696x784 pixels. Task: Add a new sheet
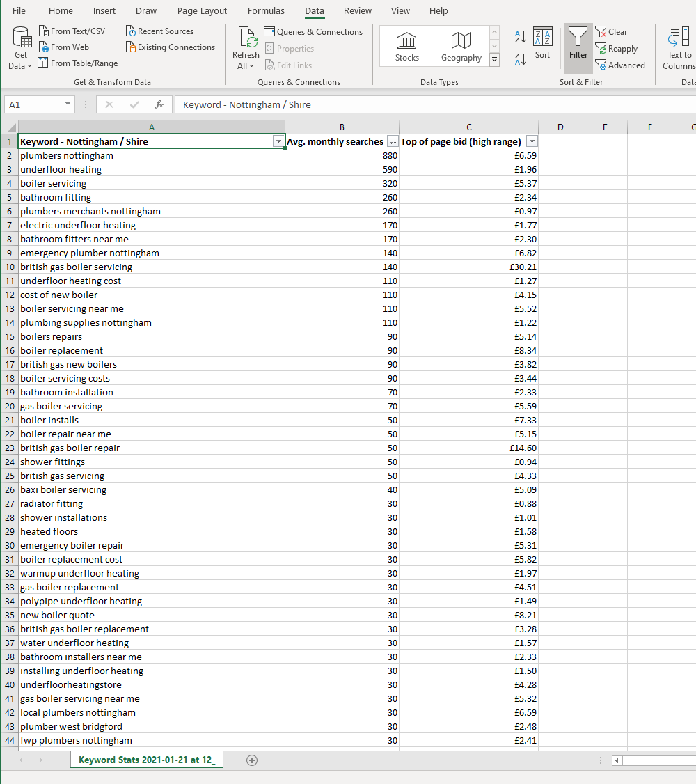click(252, 760)
